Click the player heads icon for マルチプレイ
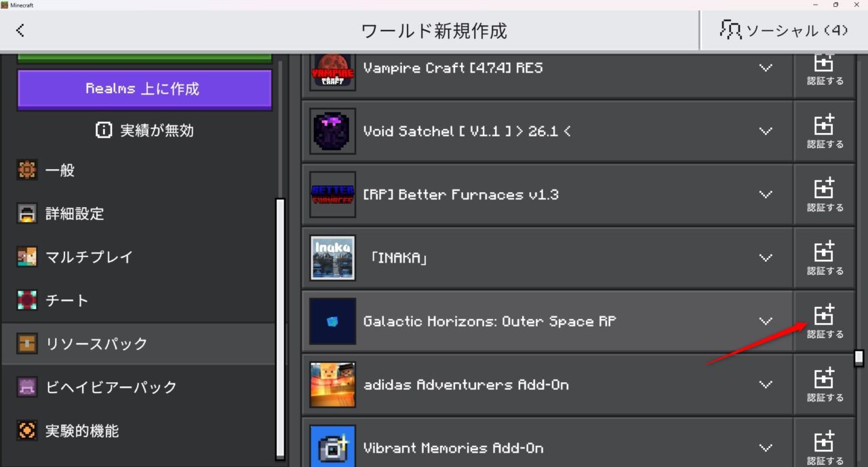Screen dimensions: 868x467 [x=27, y=257]
